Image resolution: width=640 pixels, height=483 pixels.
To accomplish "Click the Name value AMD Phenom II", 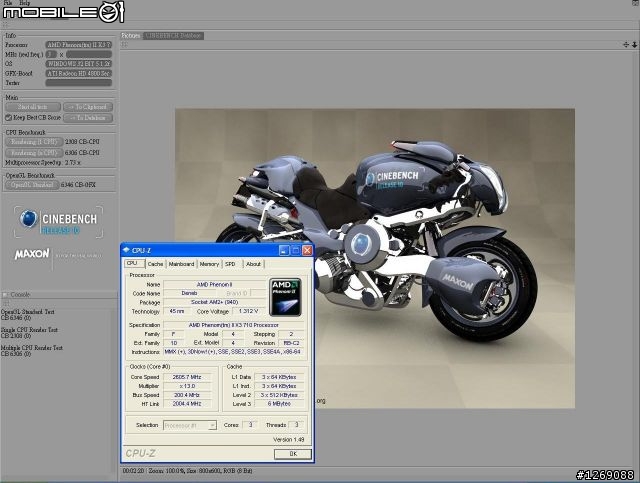I will [215, 285].
